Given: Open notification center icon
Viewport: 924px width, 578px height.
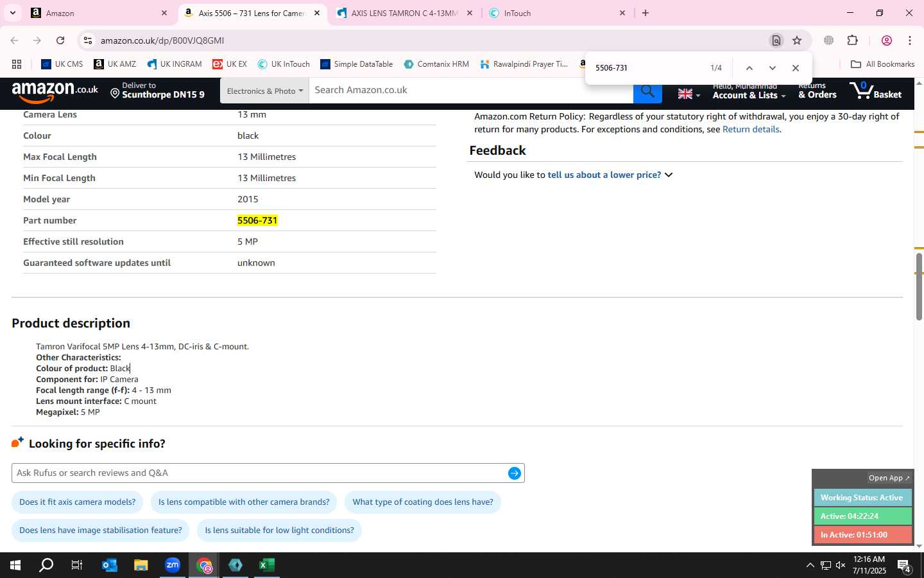Looking at the screenshot, I should coord(905,566).
